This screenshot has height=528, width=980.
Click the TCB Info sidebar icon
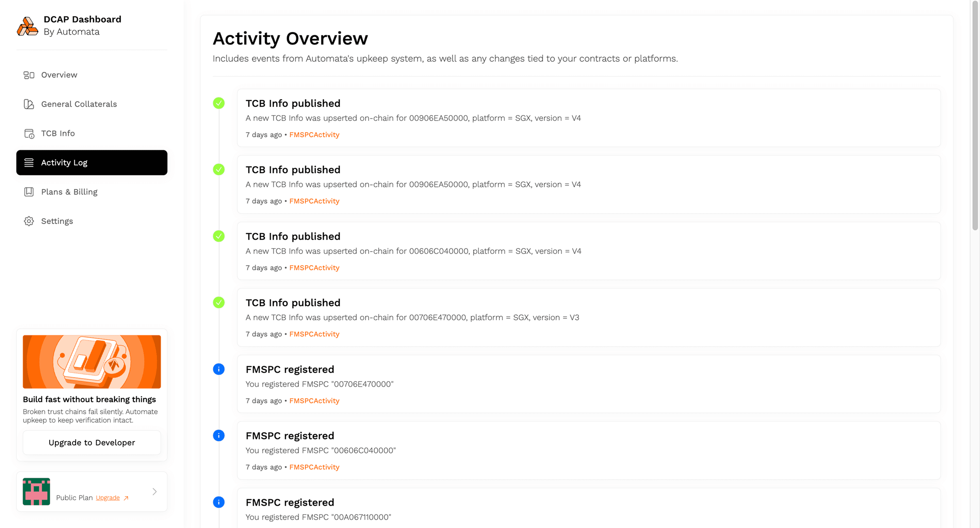29,133
